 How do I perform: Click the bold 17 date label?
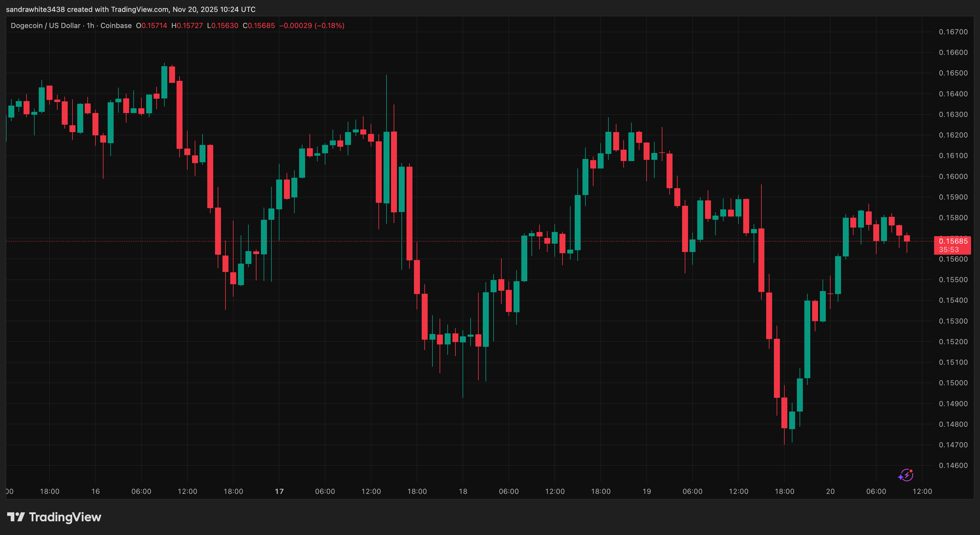tap(279, 491)
